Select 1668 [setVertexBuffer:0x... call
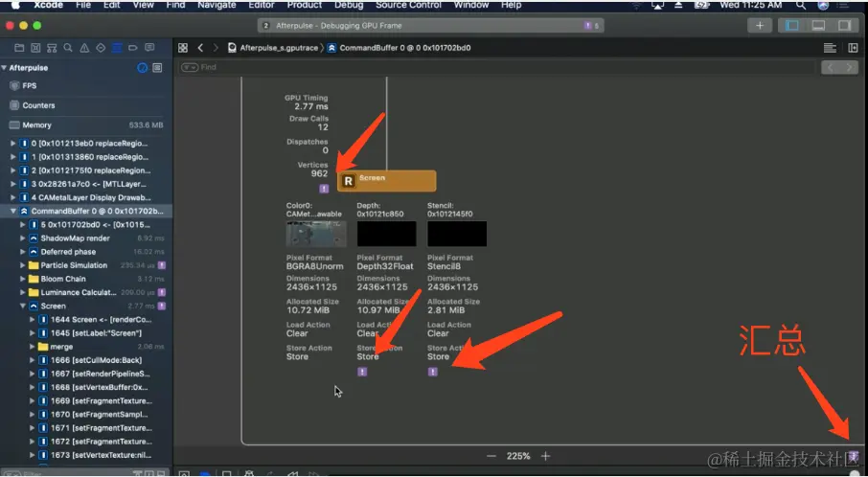The height and width of the screenshot is (477, 868). tap(86, 387)
